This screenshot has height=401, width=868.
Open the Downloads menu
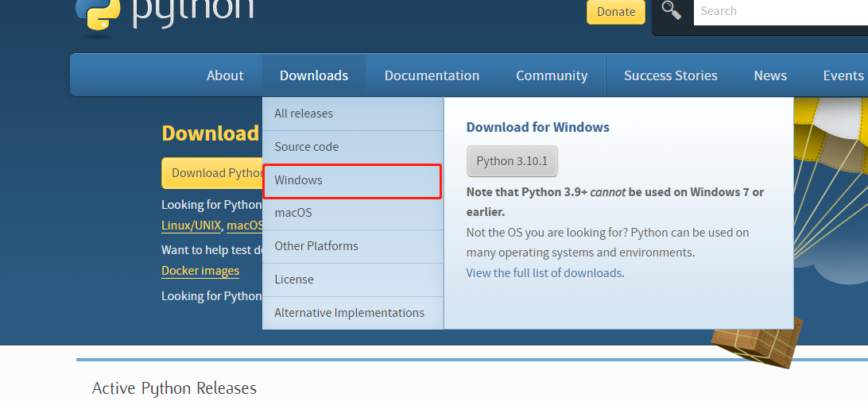tap(314, 75)
